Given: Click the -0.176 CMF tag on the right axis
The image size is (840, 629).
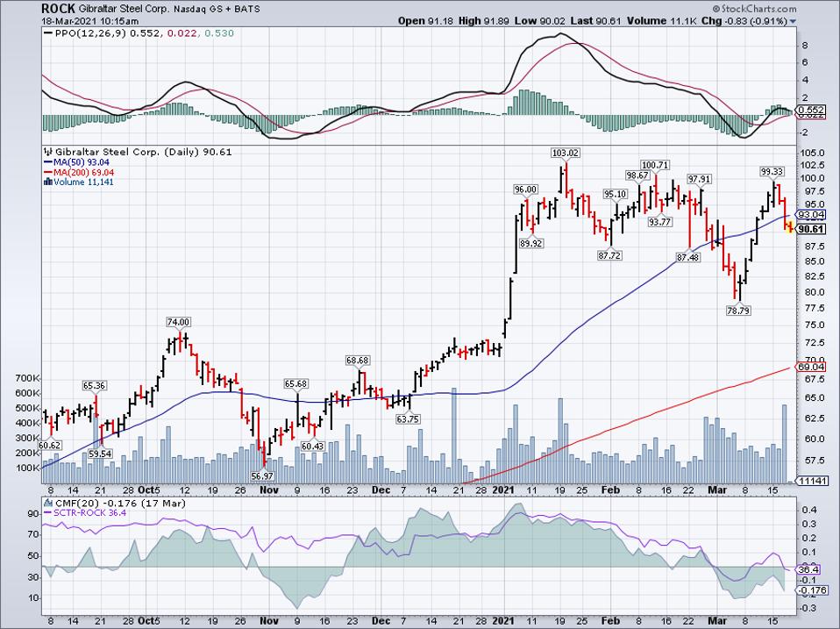Looking at the screenshot, I should (x=811, y=590).
